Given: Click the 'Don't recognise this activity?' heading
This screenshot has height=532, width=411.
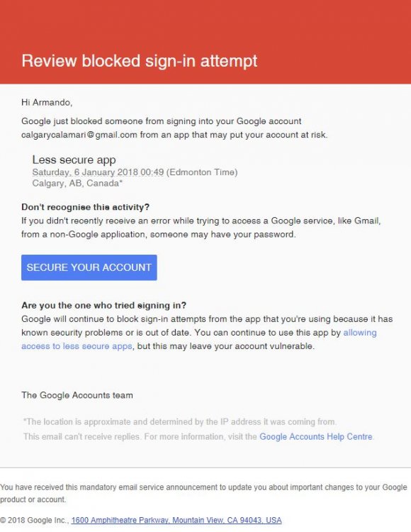Looking at the screenshot, I should pos(85,207).
